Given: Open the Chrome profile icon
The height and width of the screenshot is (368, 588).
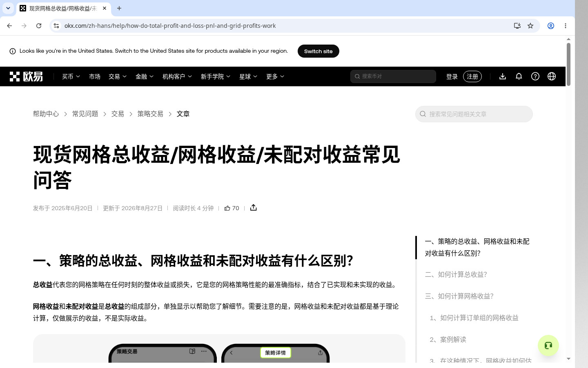Looking at the screenshot, I should tap(551, 26).
